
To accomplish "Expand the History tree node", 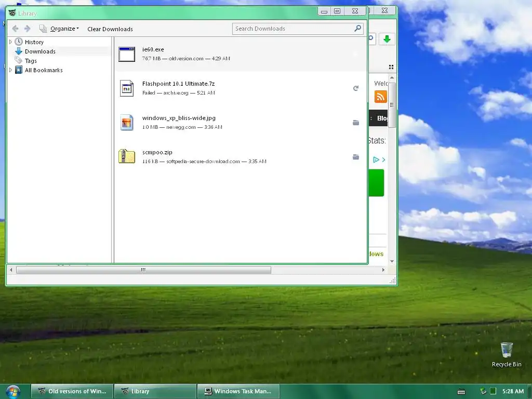I will pyautogui.click(x=10, y=42).
